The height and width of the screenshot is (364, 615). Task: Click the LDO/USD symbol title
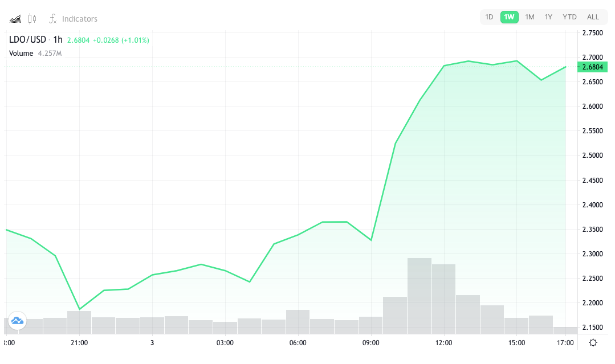[x=27, y=39]
